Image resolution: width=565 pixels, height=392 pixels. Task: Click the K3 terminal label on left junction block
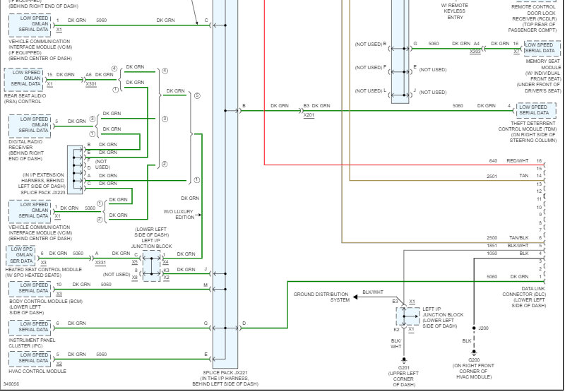coord(166,270)
